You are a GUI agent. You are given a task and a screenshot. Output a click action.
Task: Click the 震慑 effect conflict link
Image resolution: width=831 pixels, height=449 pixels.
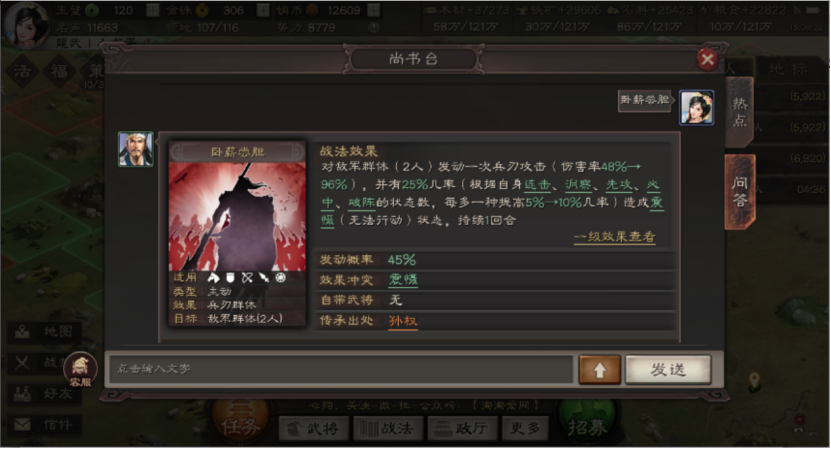403,280
